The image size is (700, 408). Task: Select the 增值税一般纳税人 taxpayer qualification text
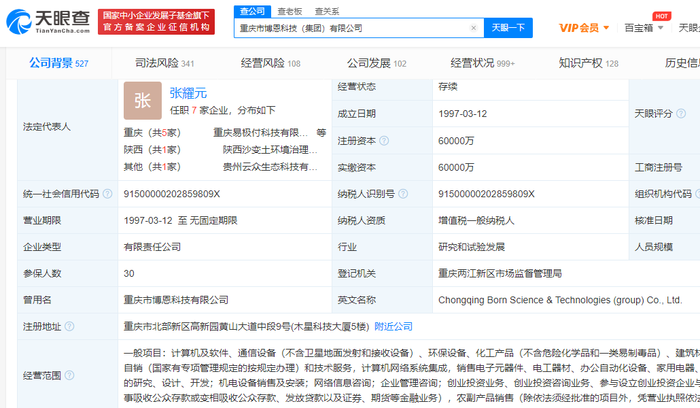[476, 221]
